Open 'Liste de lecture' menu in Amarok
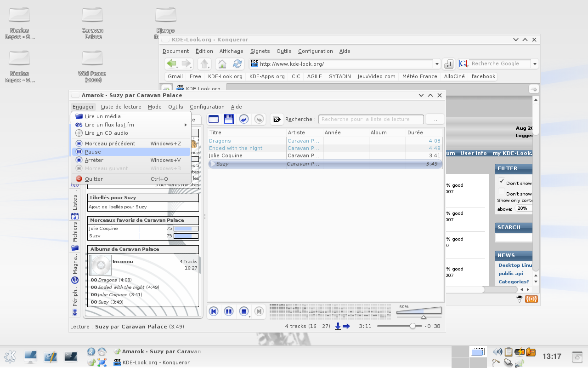588x368 pixels. pos(121,107)
